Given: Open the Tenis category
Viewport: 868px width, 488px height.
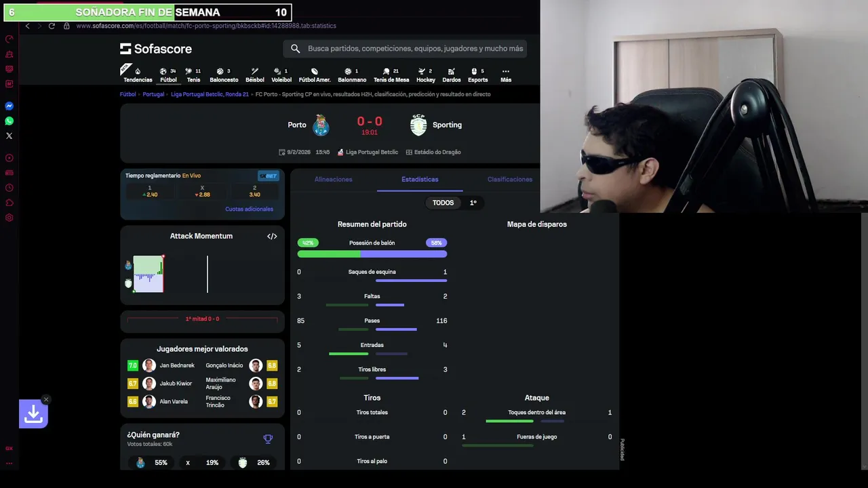Looking at the screenshot, I should coord(193,75).
